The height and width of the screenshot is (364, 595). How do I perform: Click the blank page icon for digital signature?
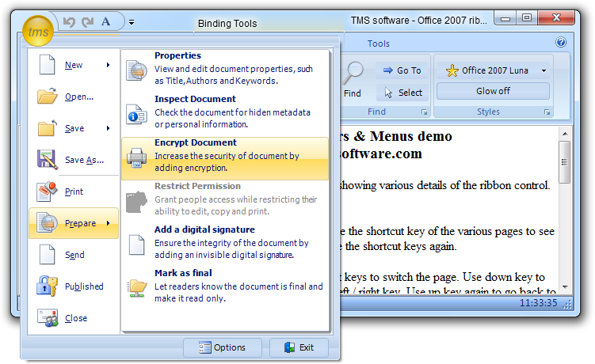point(136,245)
